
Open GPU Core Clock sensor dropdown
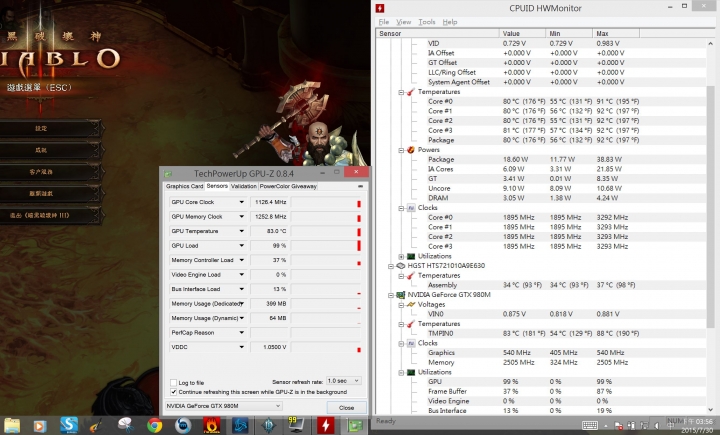pyautogui.click(x=242, y=202)
